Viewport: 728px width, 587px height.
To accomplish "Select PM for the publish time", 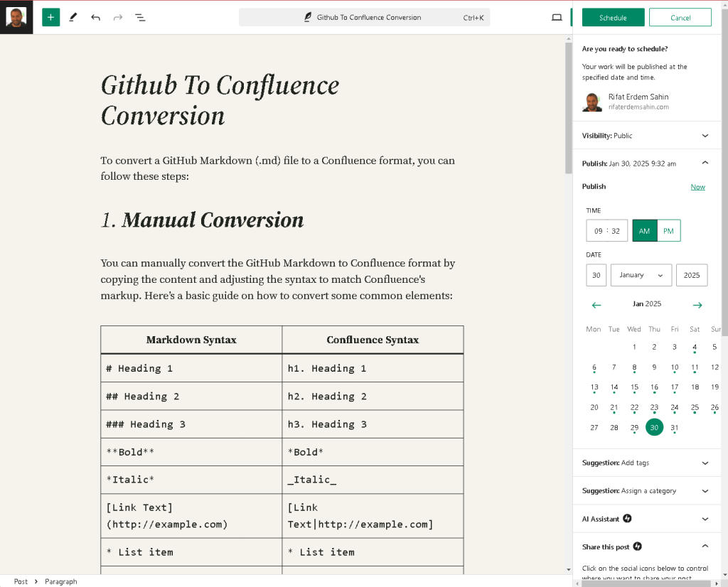I will (x=668, y=231).
